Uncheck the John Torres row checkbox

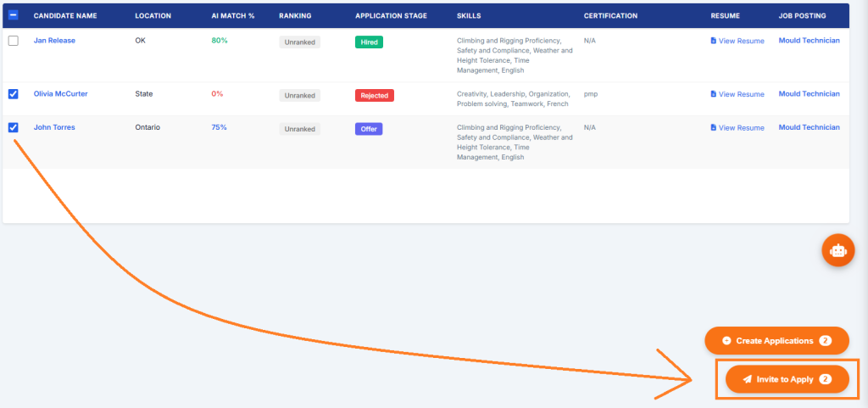[14, 127]
